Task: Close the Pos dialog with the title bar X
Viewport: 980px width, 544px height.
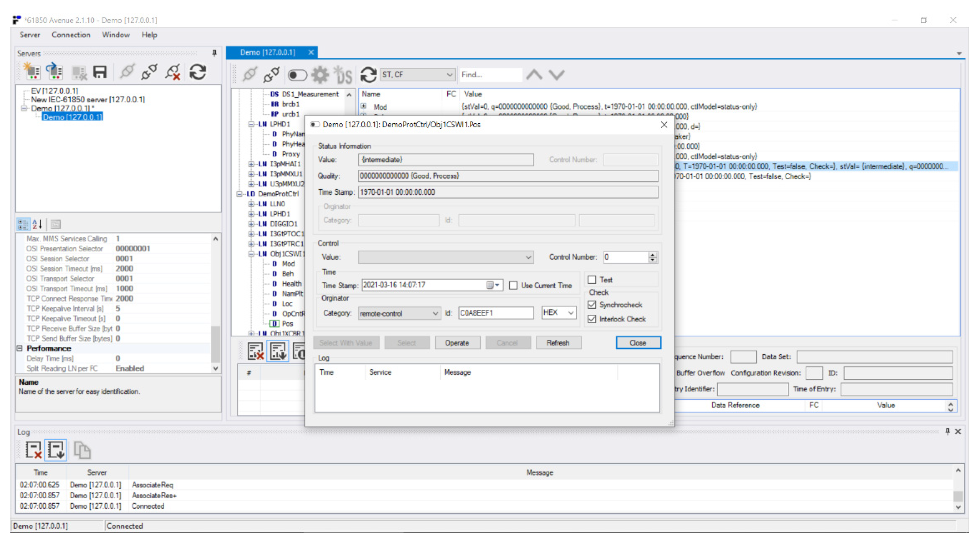Action: (664, 125)
